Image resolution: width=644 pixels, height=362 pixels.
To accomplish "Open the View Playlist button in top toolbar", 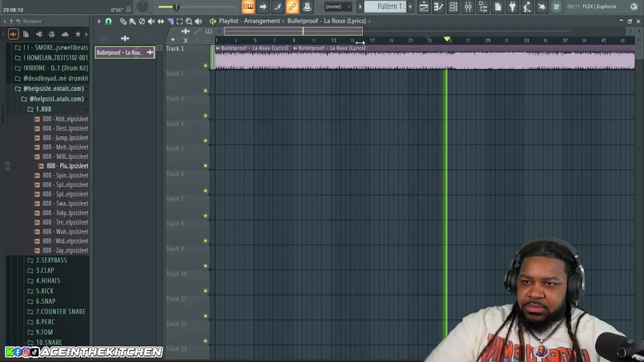I will coord(424,7).
